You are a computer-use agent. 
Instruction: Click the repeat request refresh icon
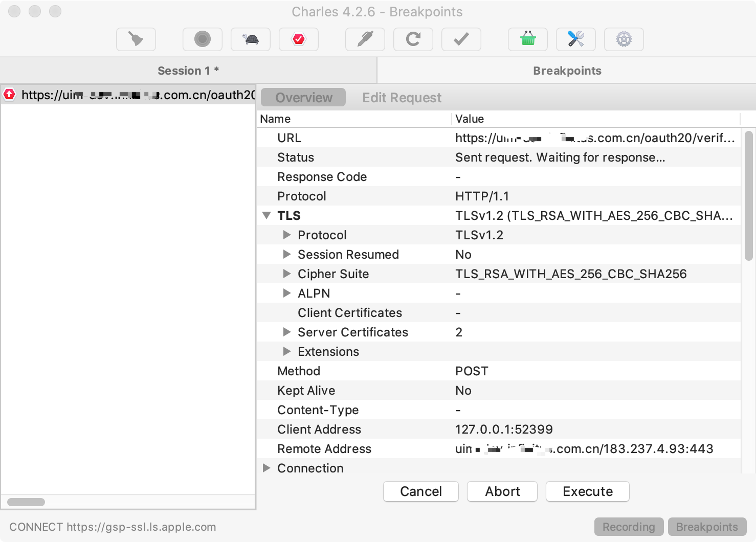point(413,39)
